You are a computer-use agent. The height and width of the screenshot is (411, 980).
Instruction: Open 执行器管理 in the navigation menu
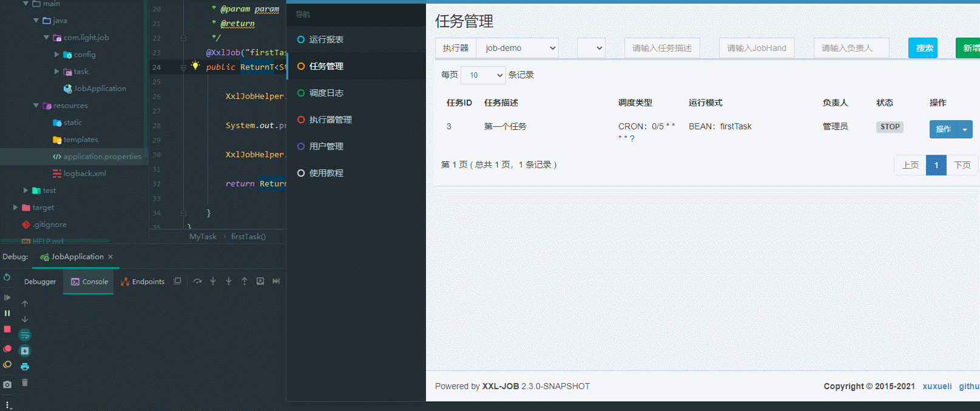pyautogui.click(x=356, y=120)
